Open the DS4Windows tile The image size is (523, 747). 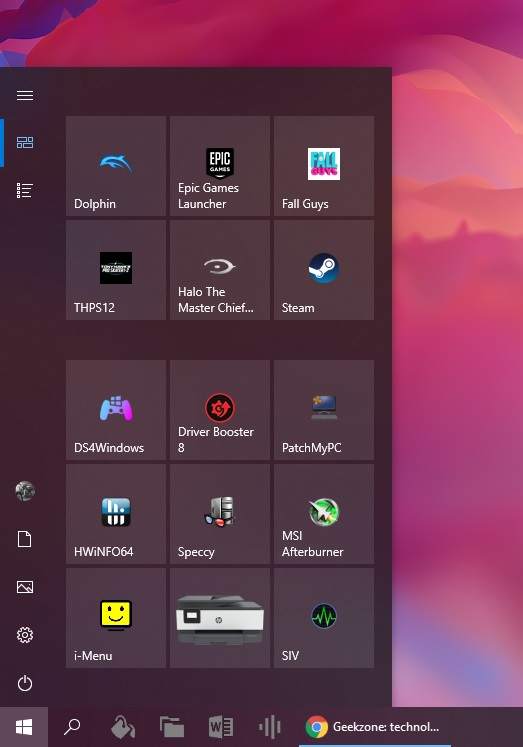point(116,410)
